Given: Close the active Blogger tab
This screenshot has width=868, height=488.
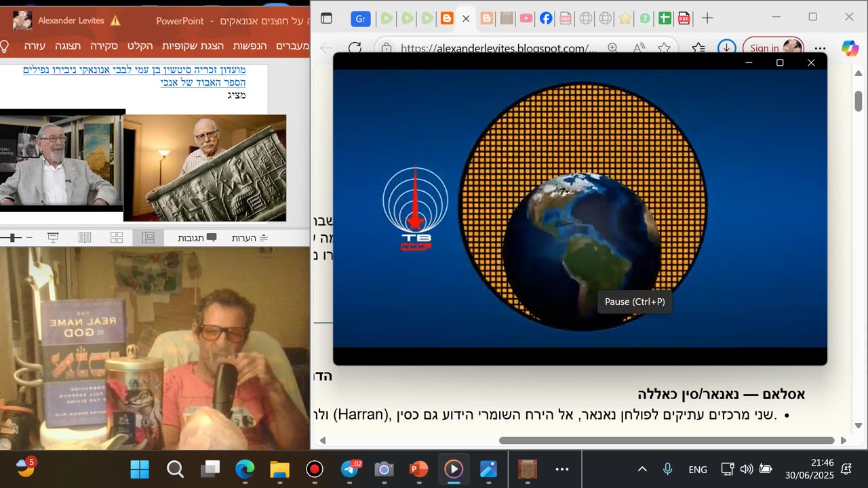Looking at the screenshot, I should 466,18.
